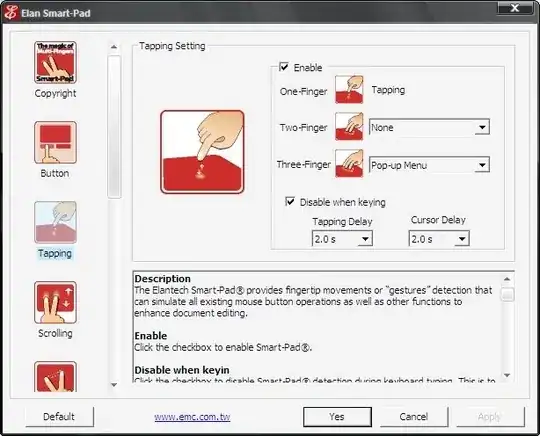Viewport: 540px width, 436px height.
Task: Click the description scroll down arrow
Action: coord(507,375)
